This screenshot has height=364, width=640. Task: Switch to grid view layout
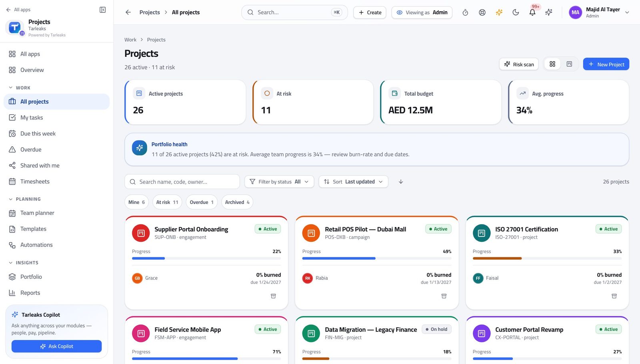point(552,64)
